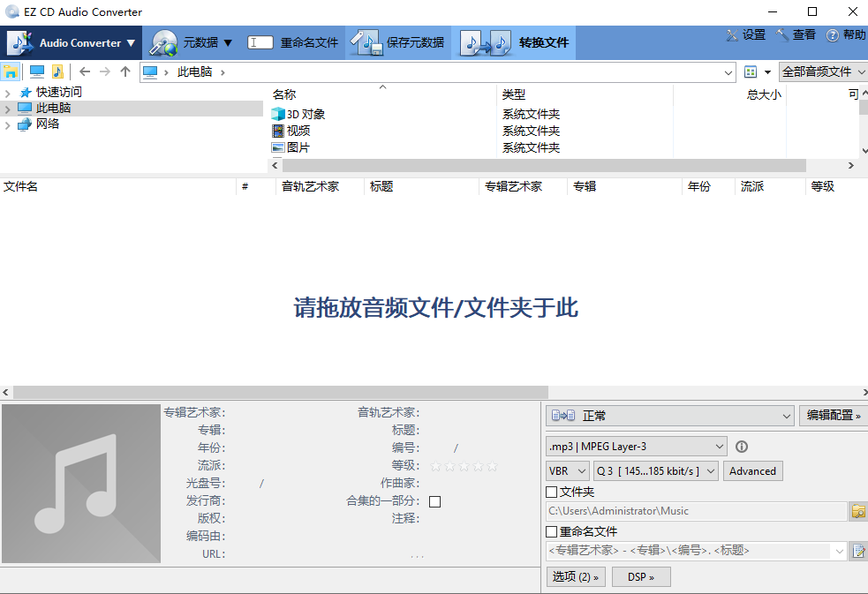This screenshot has width=868, height=594.
Task: Open the filename pattern dropdown
Action: pyautogui.click(x=839, y=551)
